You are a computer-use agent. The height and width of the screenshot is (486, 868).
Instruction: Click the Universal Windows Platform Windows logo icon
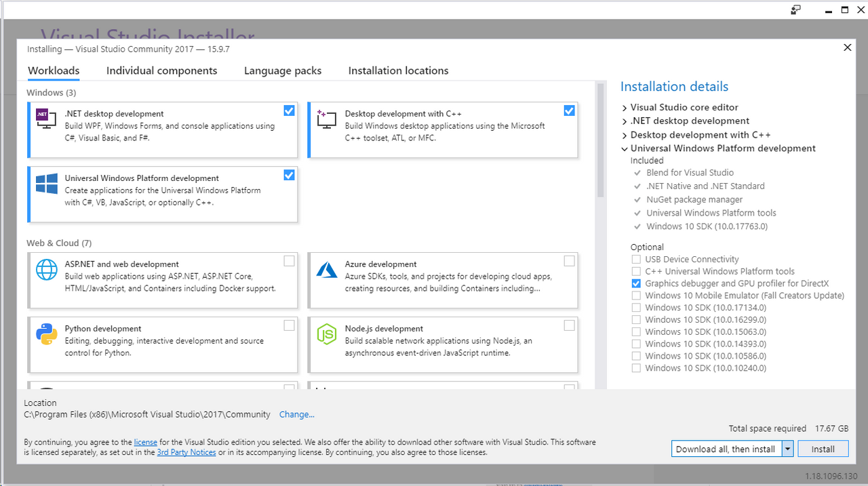46,184
